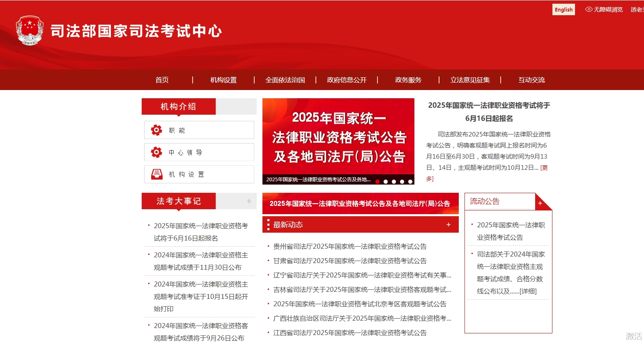Open 司法部关于2024年主观题考试成绩 notice

click(x=511, y=273)
